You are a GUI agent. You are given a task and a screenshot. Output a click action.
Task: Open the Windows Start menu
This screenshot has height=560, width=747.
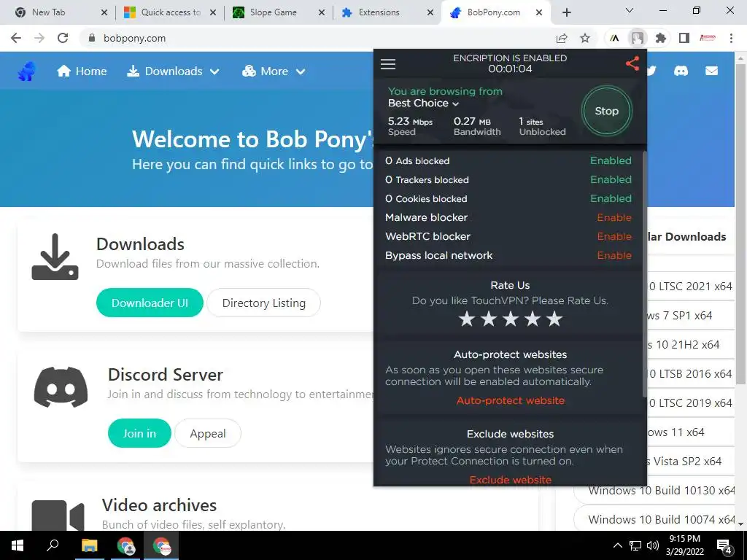(x=18, y=545)
